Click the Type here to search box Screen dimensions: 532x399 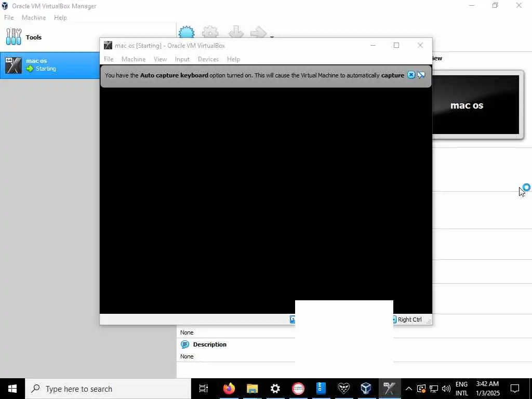tap(108, 389)
